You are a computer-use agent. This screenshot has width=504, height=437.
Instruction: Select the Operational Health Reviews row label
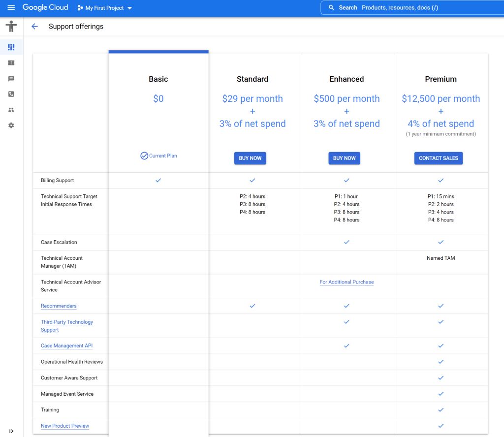click(x=72, y=362)
